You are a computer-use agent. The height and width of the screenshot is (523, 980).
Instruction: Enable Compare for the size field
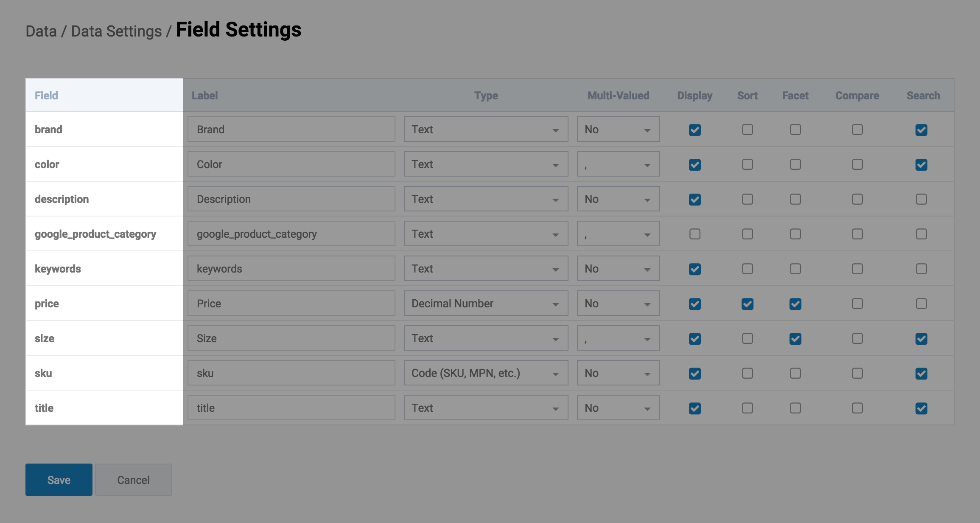coord(857,338)
